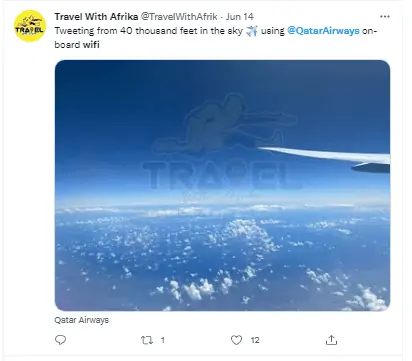Open the three-dot more options menu
The width and height of the screenshot is (412, 361).
coord(385,16)
